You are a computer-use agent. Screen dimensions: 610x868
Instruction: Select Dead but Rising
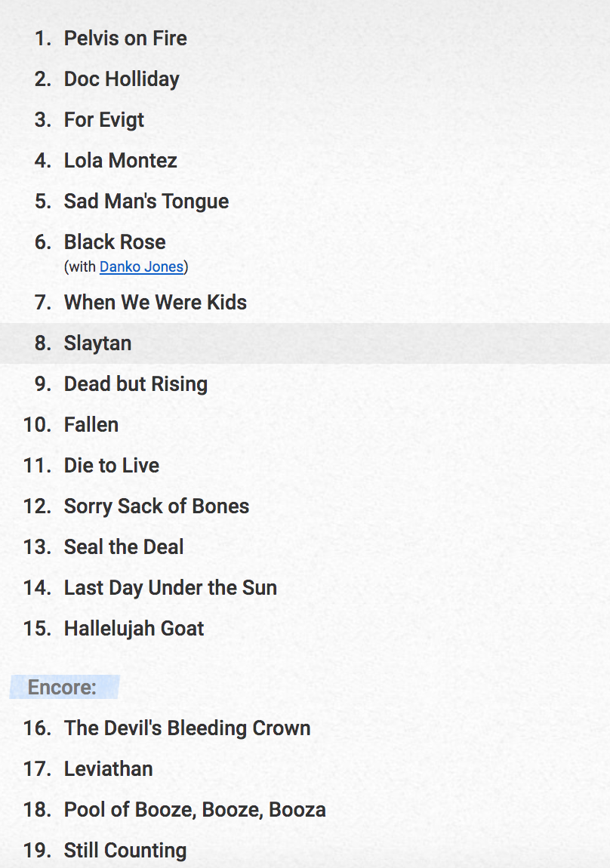[x=136, y=384]
